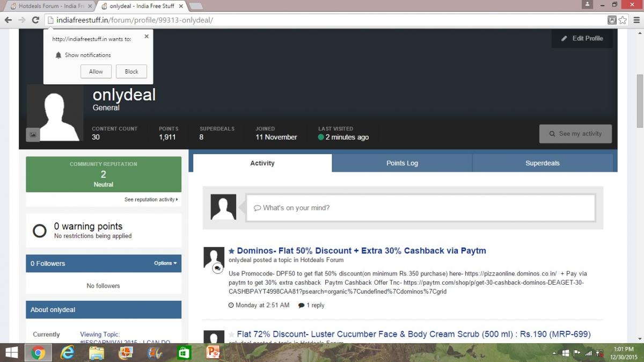Image resolution: width=644 pixels, height=362 pixels.
Task: Click See reputation activity link
Action: pos(151,199)
